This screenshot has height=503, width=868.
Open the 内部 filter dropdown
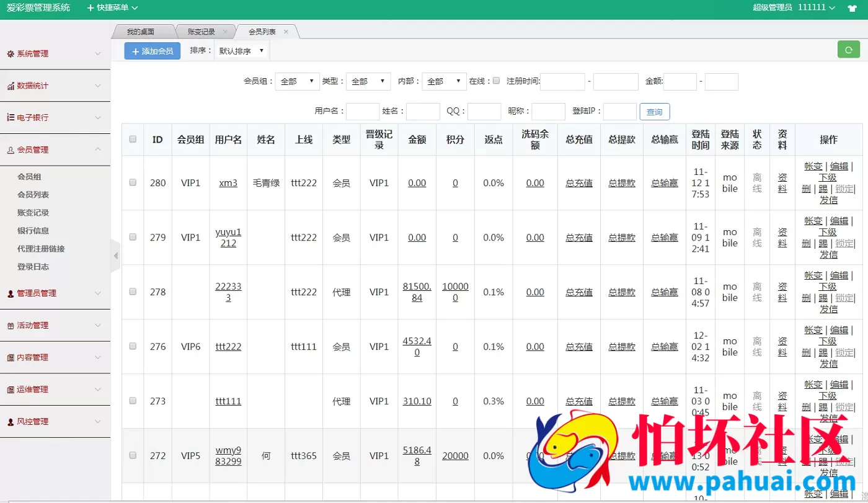(444, 81)
